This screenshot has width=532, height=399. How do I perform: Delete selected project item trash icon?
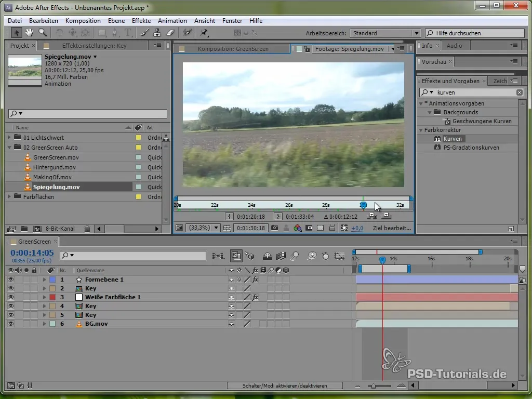click(x=87, y=229)
